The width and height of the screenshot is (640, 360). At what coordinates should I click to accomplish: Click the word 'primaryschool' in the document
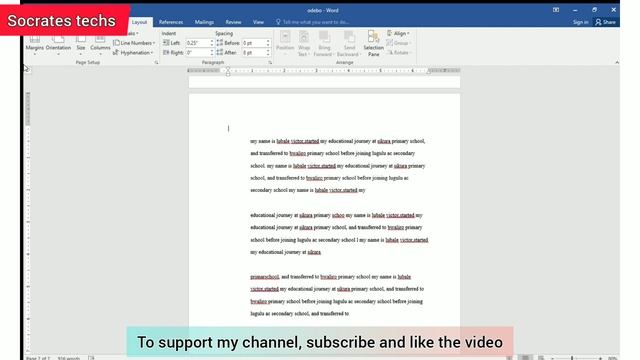click(264, 277)
